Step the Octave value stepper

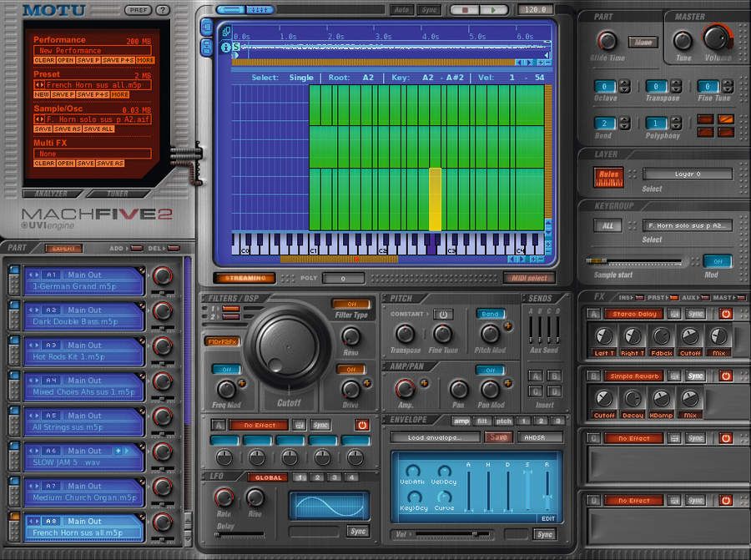coord(624,86)
